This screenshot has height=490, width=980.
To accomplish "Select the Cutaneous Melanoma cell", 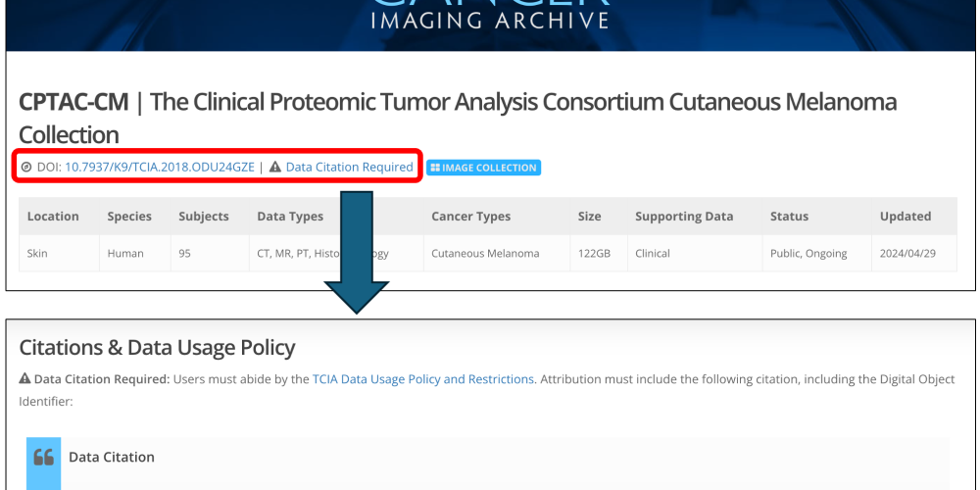I will point(497,253).
